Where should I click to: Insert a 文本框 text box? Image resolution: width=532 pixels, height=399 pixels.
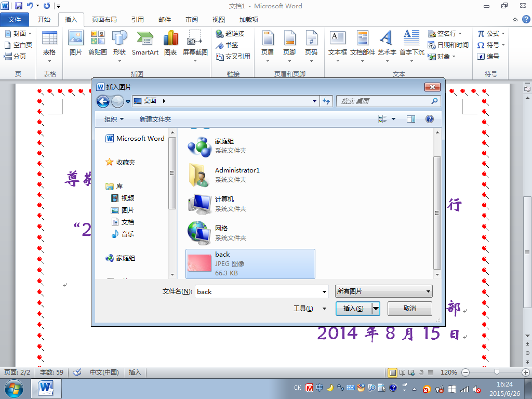tap(338, 46)
